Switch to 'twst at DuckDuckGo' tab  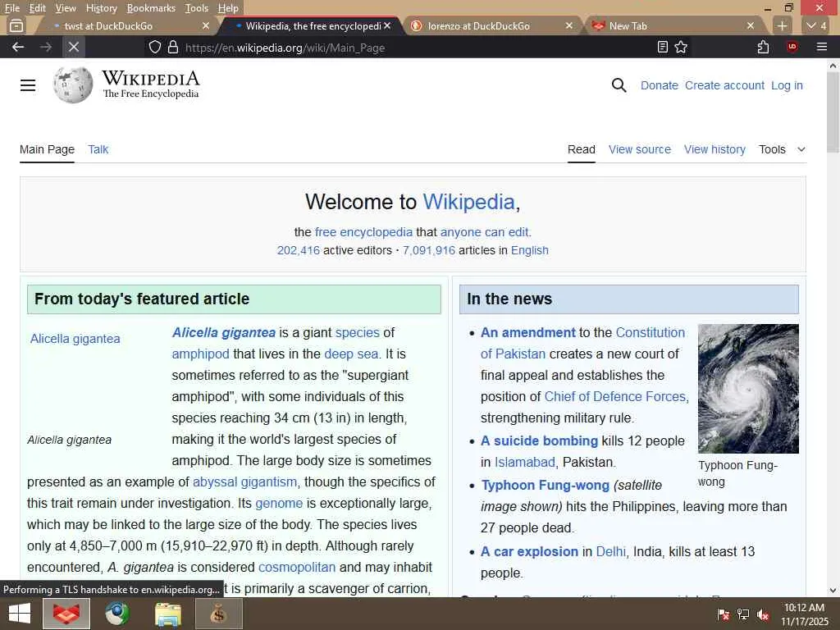(x=109, y=25)
